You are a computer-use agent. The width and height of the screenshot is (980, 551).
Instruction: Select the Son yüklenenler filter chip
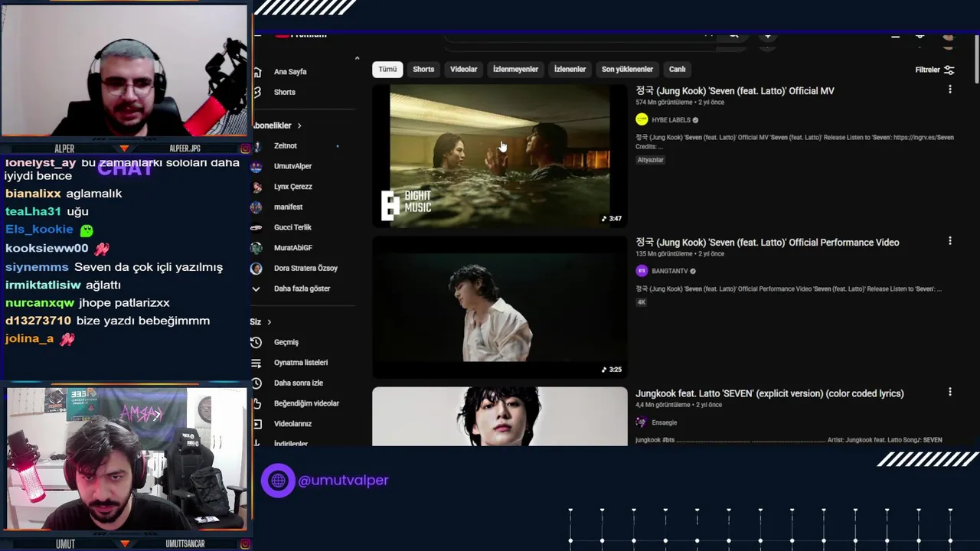[x=627, y=69]
